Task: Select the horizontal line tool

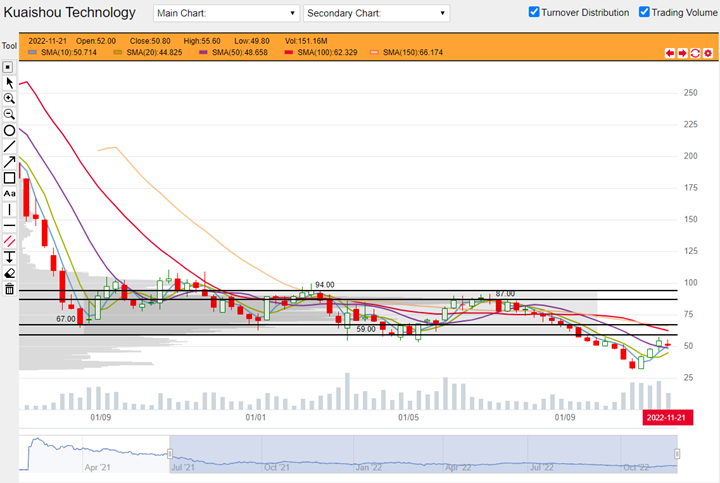Action: tap(9, 225)
